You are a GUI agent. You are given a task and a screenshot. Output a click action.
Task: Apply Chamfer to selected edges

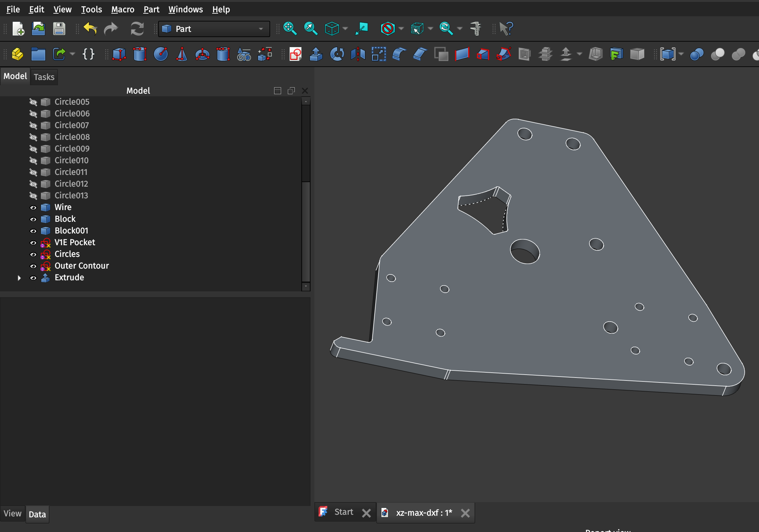point(420,54)
